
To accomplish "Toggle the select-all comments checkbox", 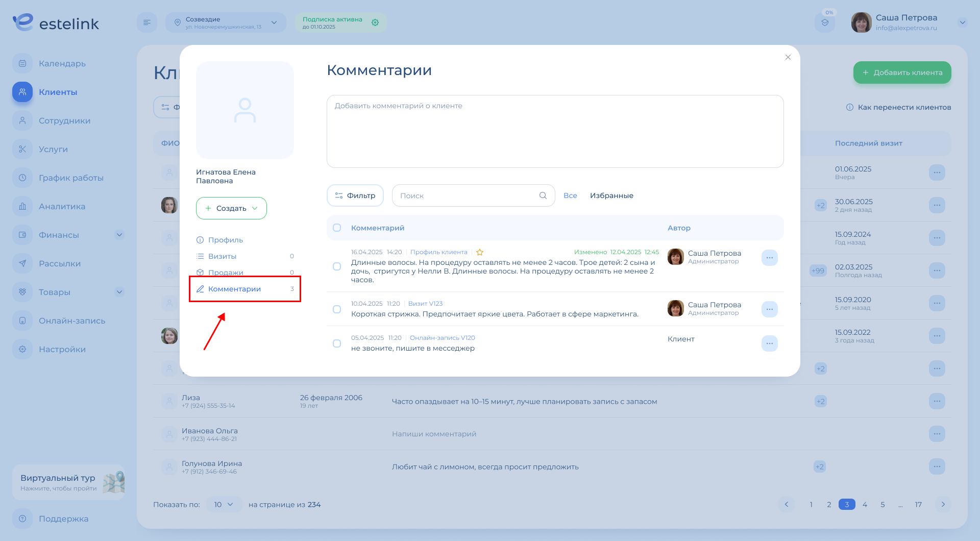I will (x=337, y=228).
